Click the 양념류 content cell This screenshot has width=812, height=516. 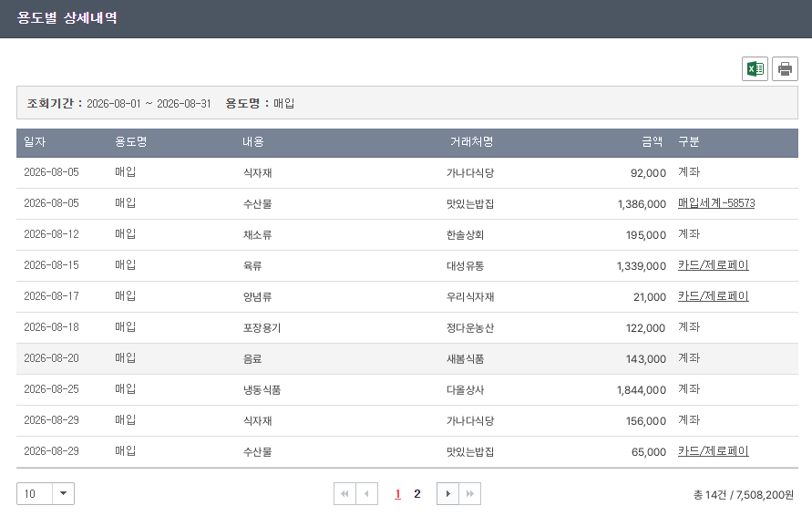pos(257,297)
